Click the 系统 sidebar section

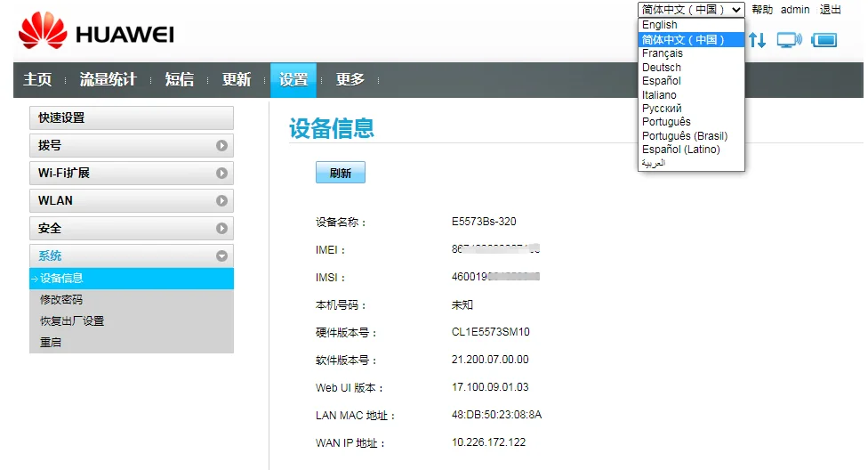[132, 256]
